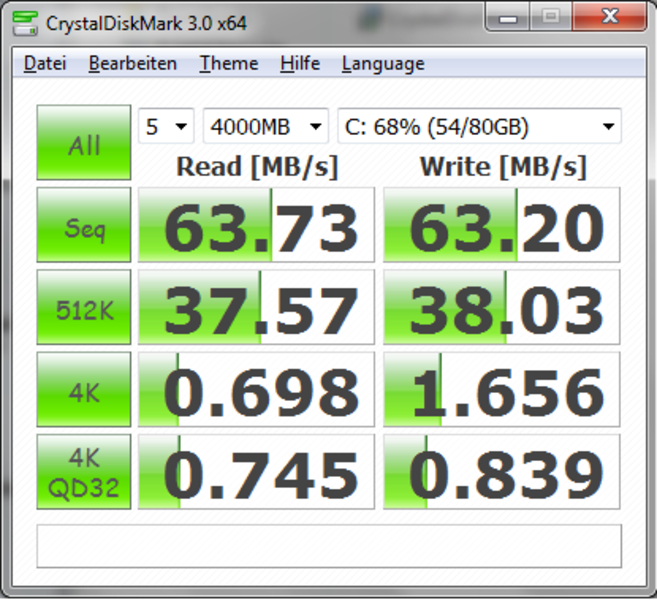Select the 4K QD32 write result 0.839

point(502,472)
